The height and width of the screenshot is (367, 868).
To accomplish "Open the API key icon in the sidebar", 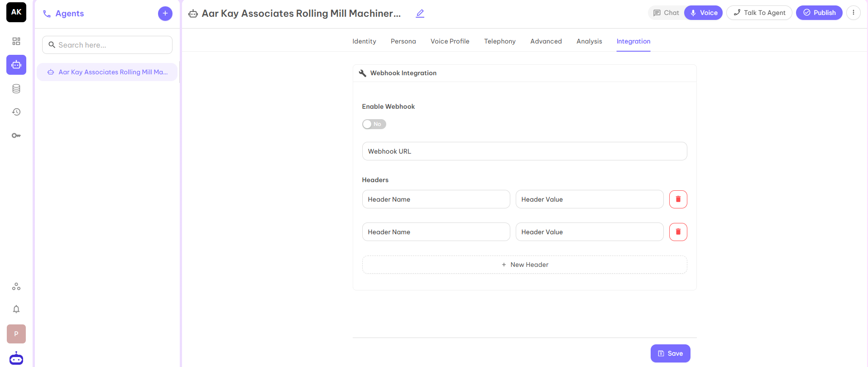I will coord(16,135).
